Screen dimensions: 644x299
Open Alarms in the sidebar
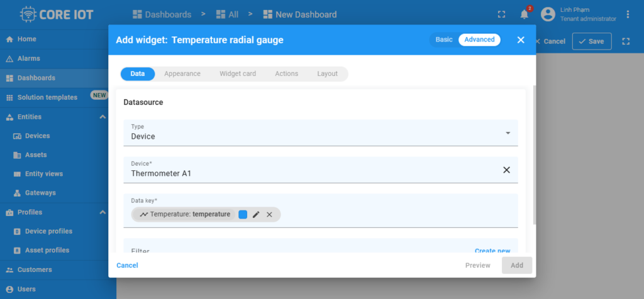tap(29, 58)
